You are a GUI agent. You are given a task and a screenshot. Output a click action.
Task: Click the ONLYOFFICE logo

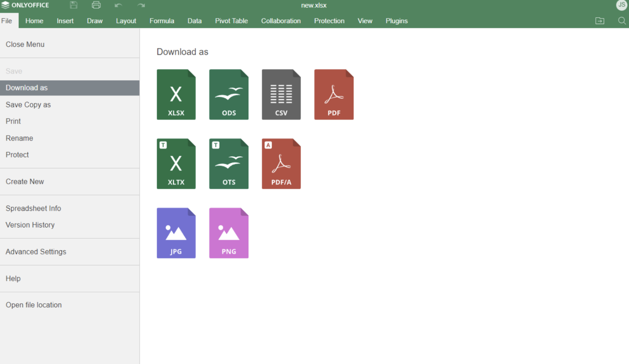(x=25, y=5)
